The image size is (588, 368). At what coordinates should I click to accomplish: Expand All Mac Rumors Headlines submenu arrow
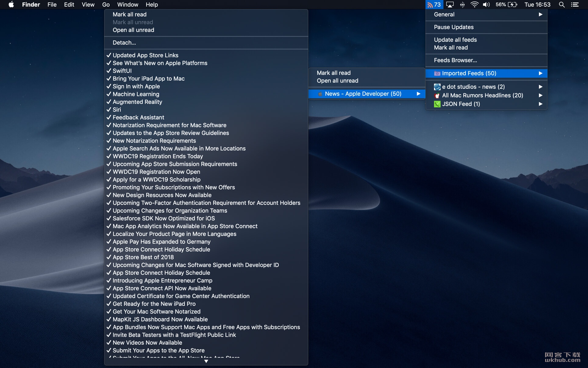540,96
